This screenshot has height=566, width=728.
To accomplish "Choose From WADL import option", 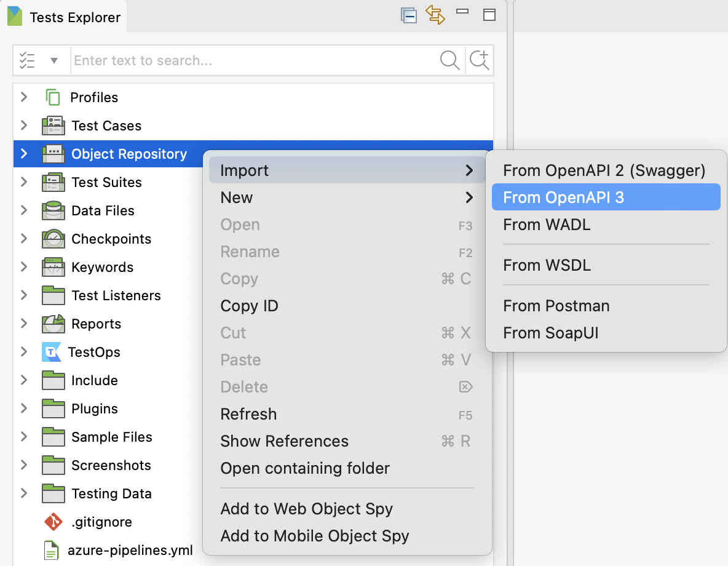I will [606, 225].
